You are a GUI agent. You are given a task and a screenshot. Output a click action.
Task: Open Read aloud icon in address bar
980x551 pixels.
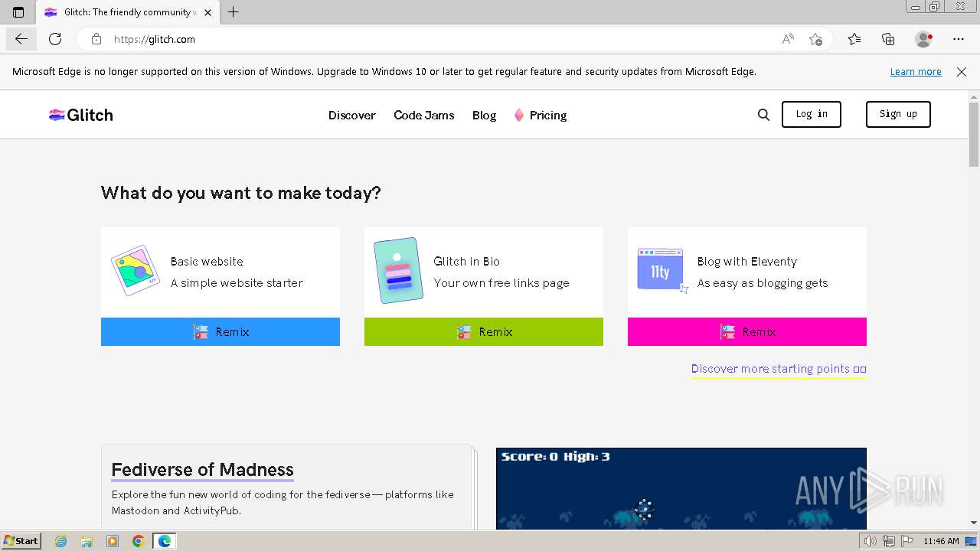point(788,39)
